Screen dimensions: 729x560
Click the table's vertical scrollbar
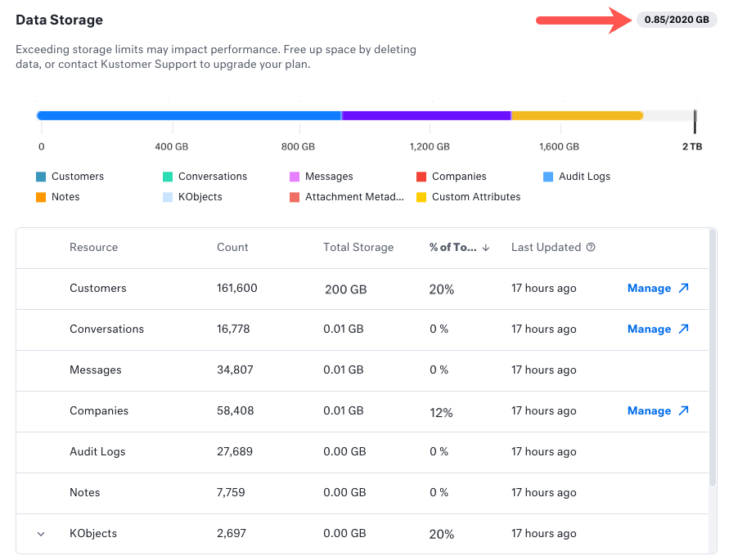click(x=713, y=358)
